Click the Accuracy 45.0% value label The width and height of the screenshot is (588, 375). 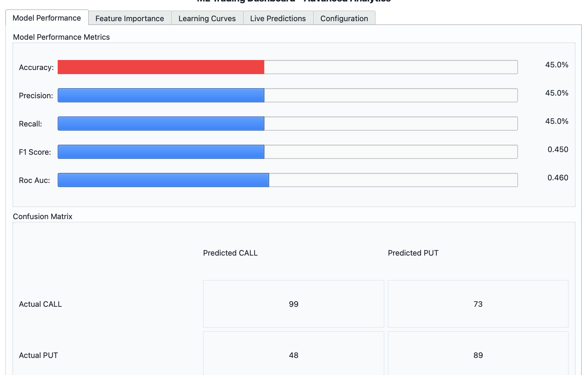(x=557, y=65)
